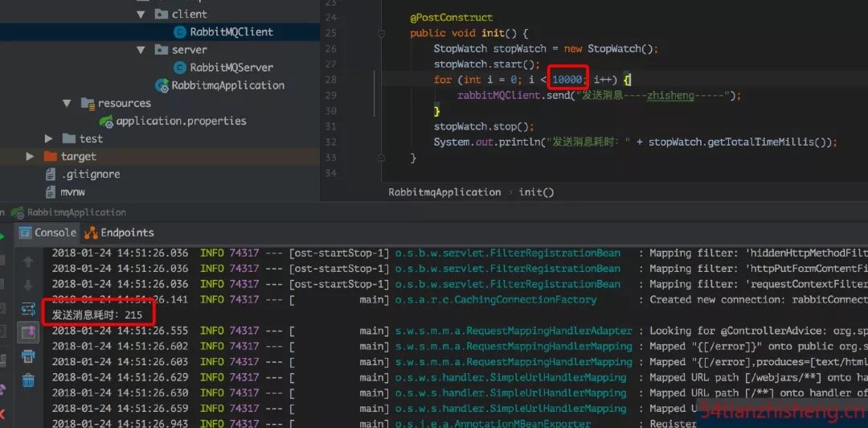The height and width of the screenshot is (428, 868).
Task: Click the green rerun arrow
Action: pyautogui.click(x=2, y=237)
